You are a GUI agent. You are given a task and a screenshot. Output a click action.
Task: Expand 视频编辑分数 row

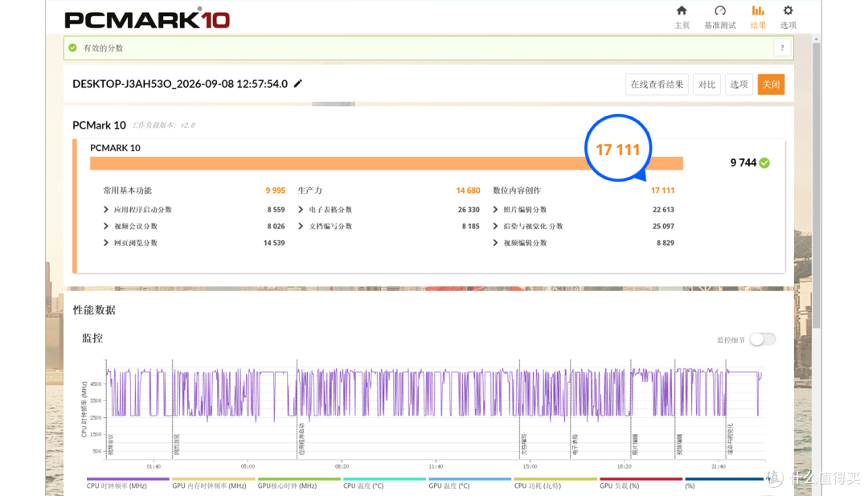[495, 243]
